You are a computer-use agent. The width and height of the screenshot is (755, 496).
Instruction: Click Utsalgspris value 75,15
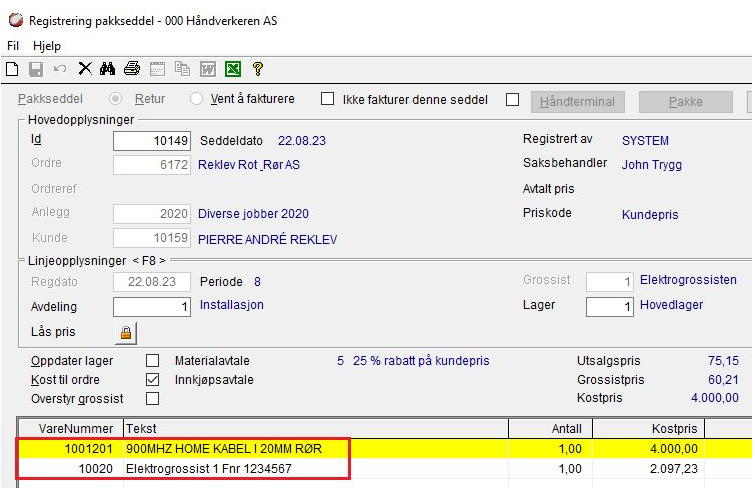723,361
